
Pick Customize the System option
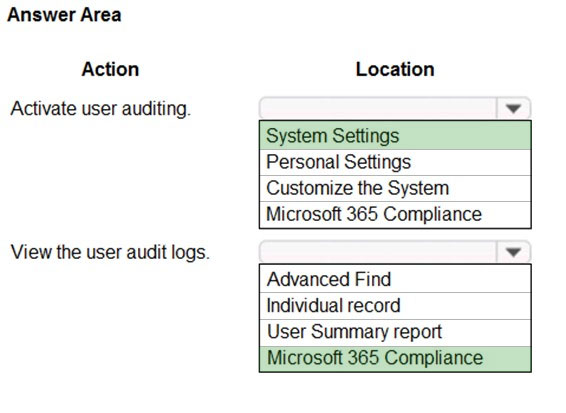[395, 188]
